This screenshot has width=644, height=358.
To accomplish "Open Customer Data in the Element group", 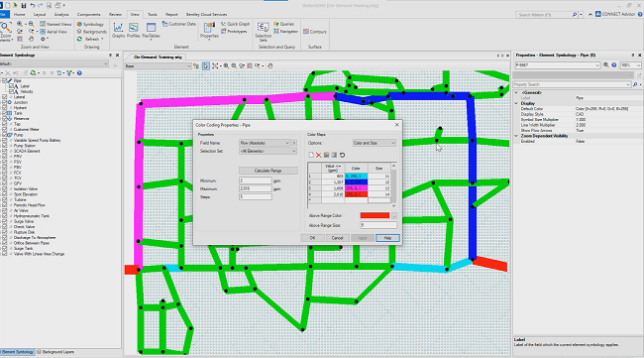I will (179, 24).
